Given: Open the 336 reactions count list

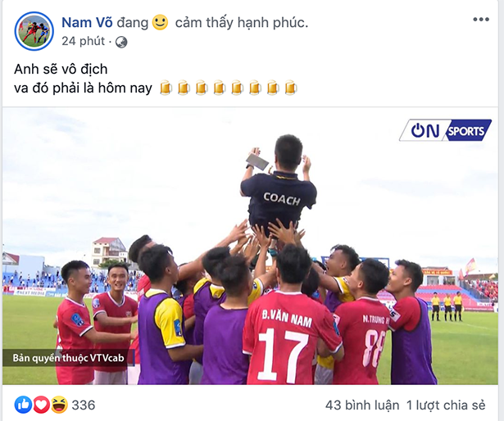Looking at the screenshot, I should tap(84, 405).
